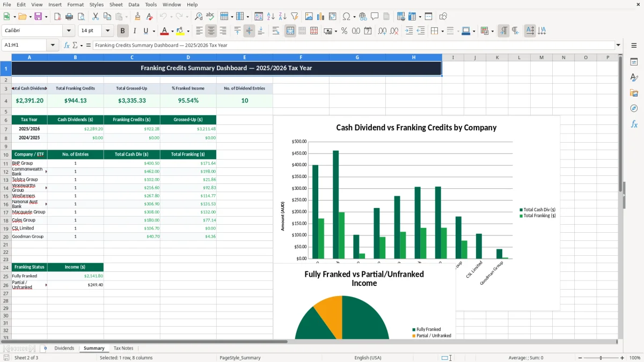Viewport: 644px width, 362px height.
Task: Toggle Merge and Center Cells
Action: [x=290, y=31]
